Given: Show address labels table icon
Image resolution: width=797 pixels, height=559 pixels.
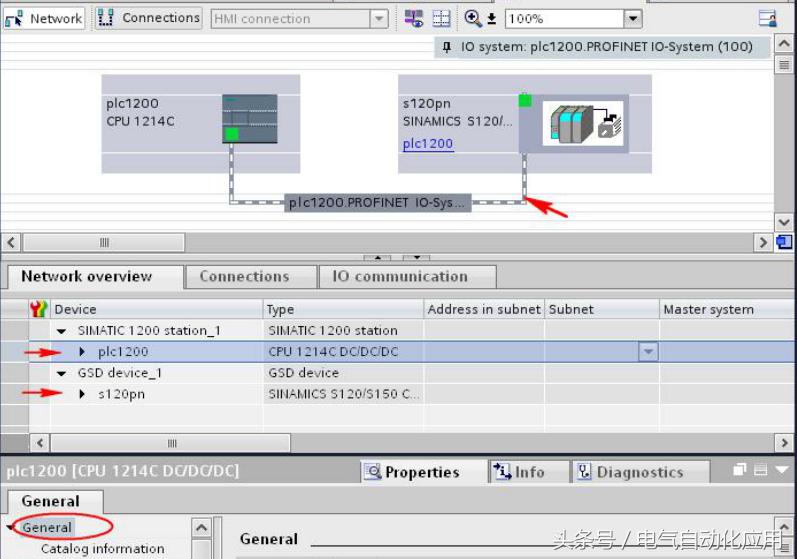Looking at the screenshot, I should 441,19.
